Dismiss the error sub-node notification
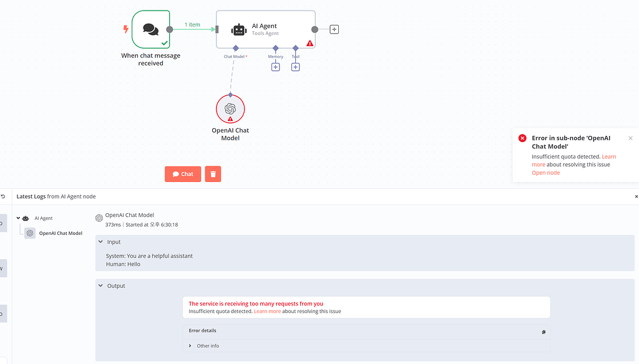The image size is (639, 364). 630,138
